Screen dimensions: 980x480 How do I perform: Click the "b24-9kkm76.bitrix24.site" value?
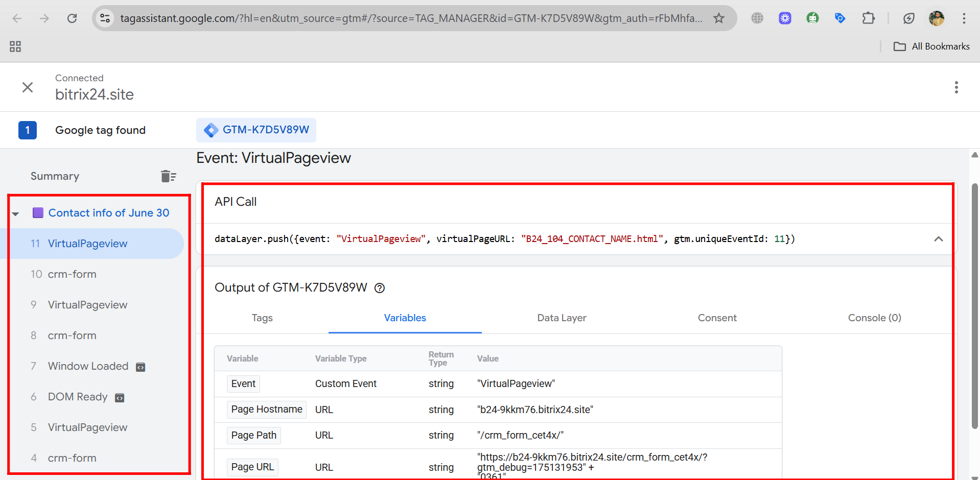coord(535,410)
